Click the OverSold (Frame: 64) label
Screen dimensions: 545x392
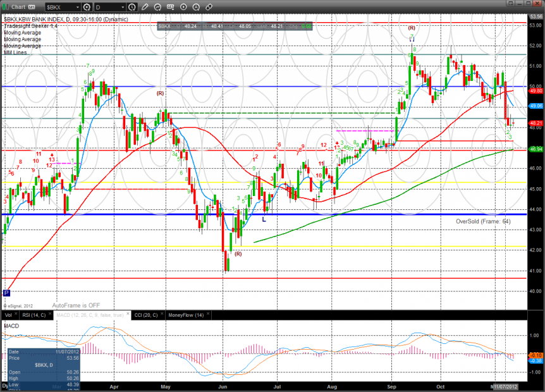[483, 221]
